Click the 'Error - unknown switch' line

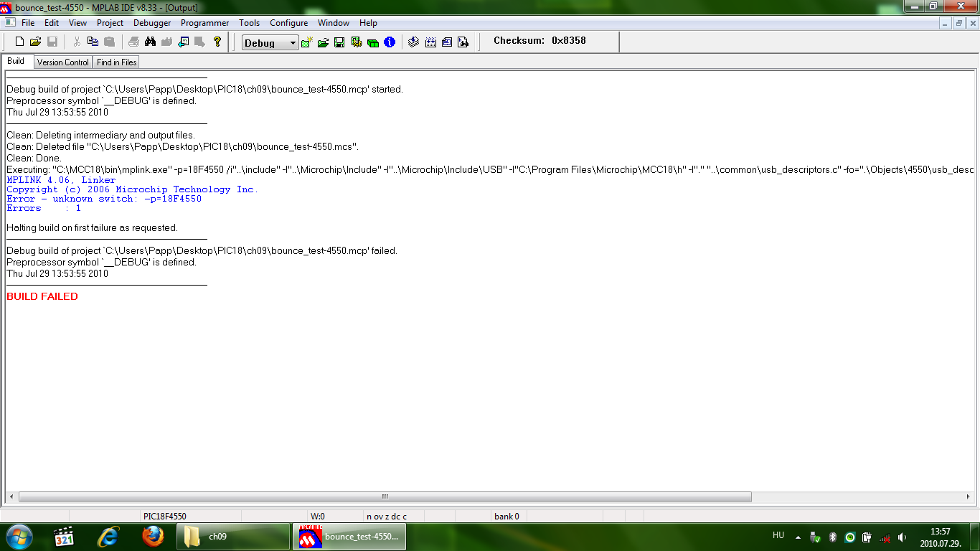(104, 199)
